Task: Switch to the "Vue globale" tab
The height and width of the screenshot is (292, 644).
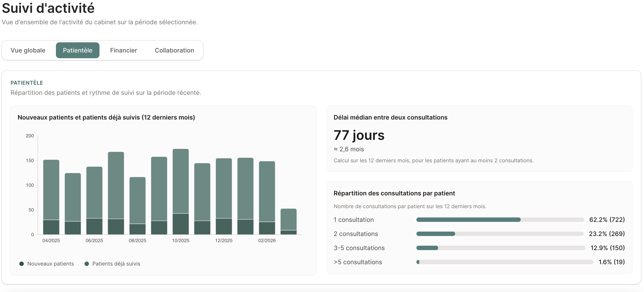Action: tap(28, 50)
